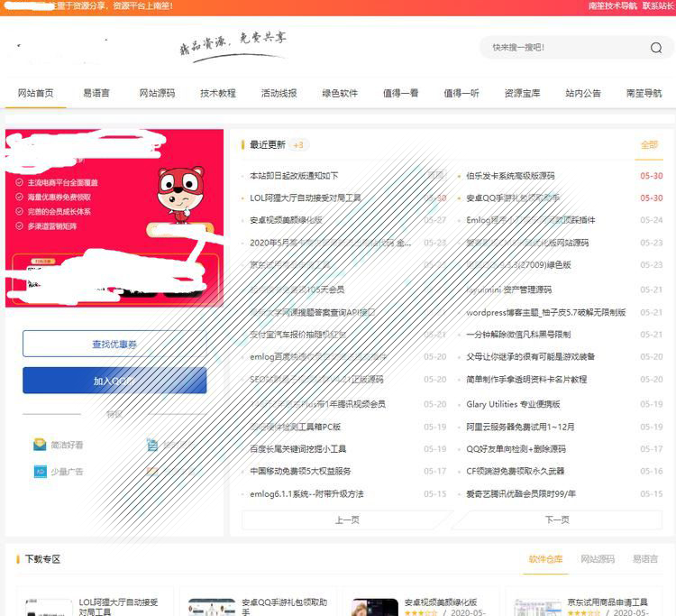
Task: Open 联系站长 in the top bar
Action: click(x=658, y=6)
